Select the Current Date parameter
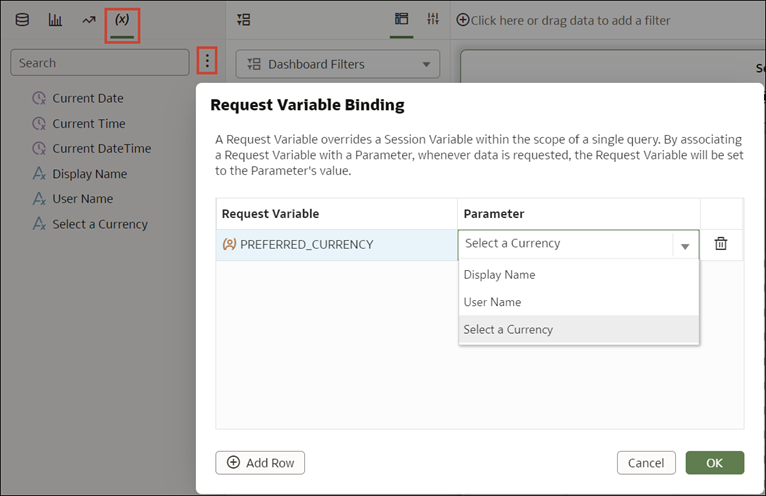This screenshot has height=496, width=766. click(88, 98)
